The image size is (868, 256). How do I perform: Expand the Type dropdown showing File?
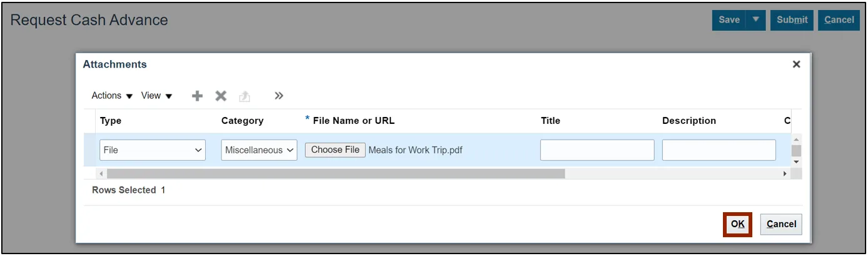click(153, 150)
